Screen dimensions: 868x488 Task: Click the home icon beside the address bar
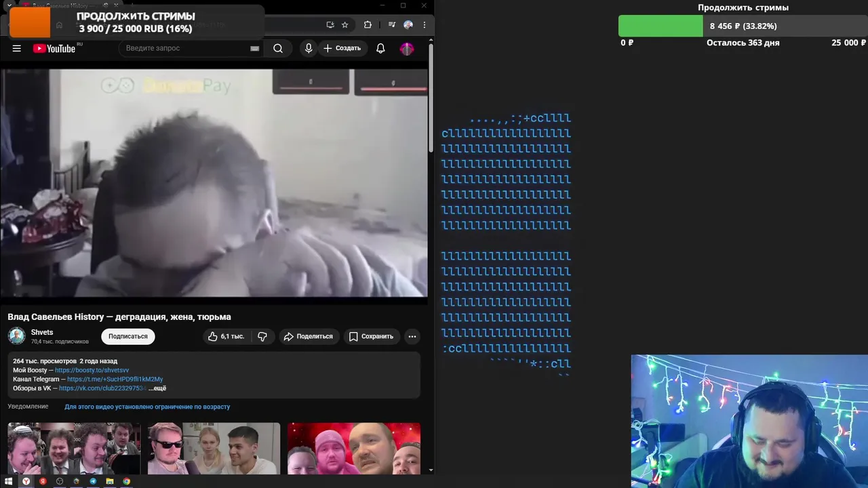tap(59, 25)
